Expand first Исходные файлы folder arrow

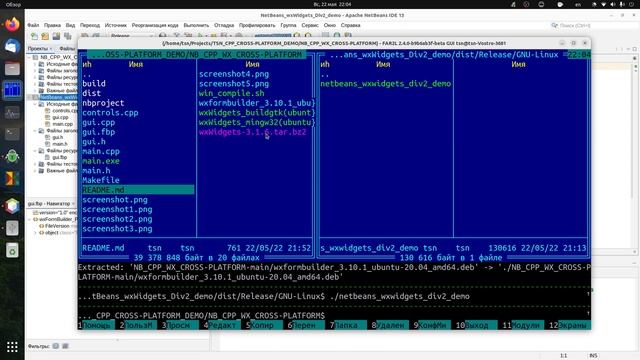click(x=36, y=64)
